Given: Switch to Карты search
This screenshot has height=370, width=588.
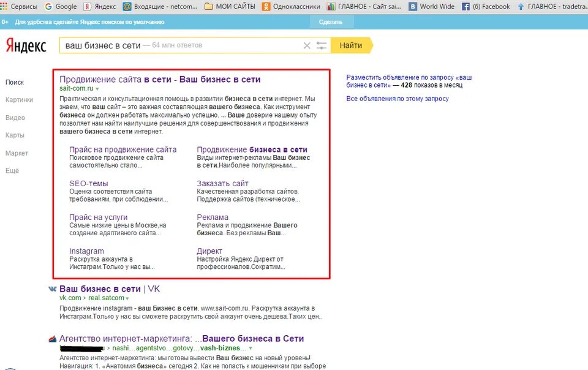Looking at the screenshot, I should click(15, 135).
